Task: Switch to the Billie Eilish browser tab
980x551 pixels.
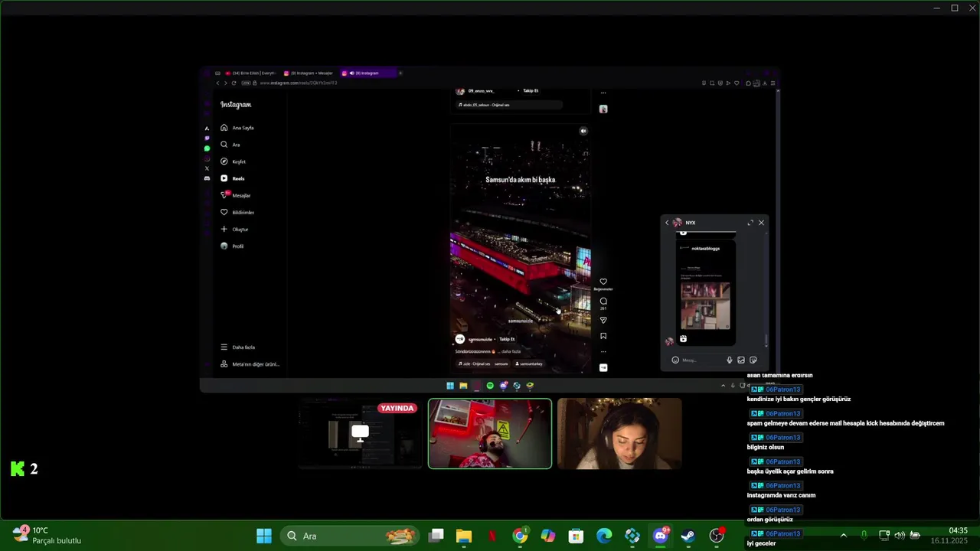Action: [250, 73]
